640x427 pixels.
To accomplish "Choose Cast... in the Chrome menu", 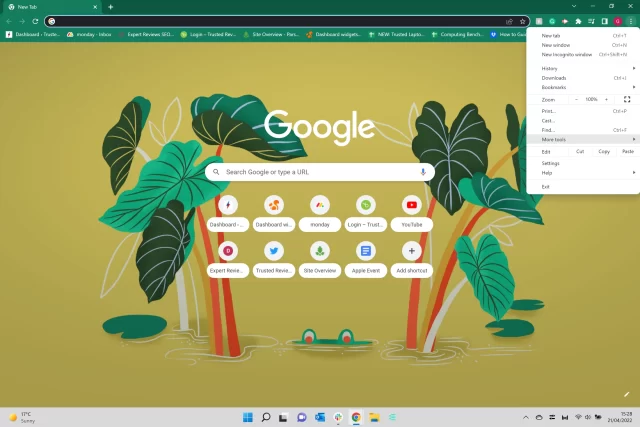I will [583, 120].
